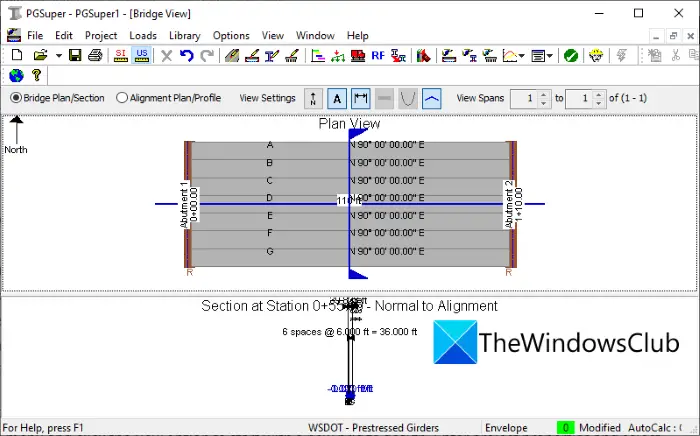The image size is (700, 436).
Task: Open the Project menu
Action: [x=101, y=36]
